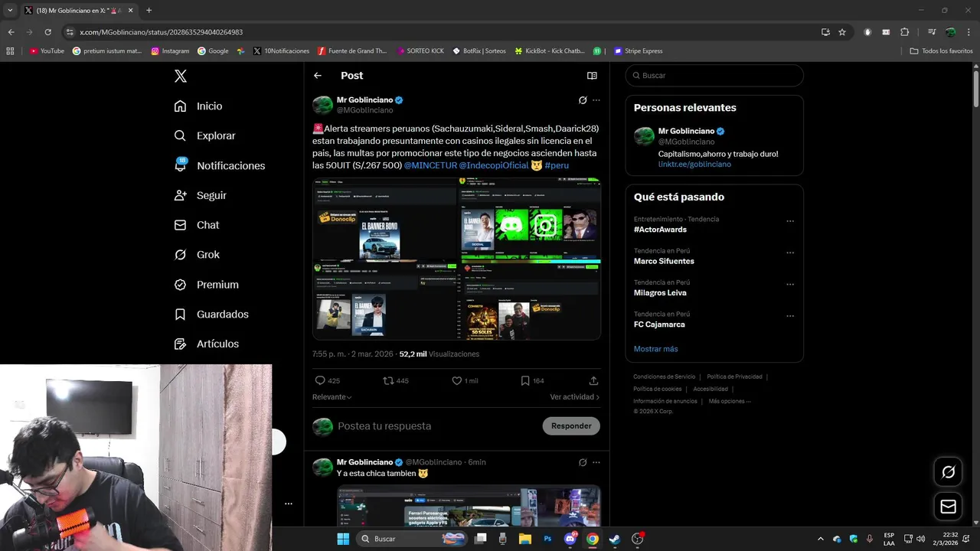The width and height of the screenshot is (980, 551).
Task: Open Chrome extensions puzzle icon
Action: point(904,32)
